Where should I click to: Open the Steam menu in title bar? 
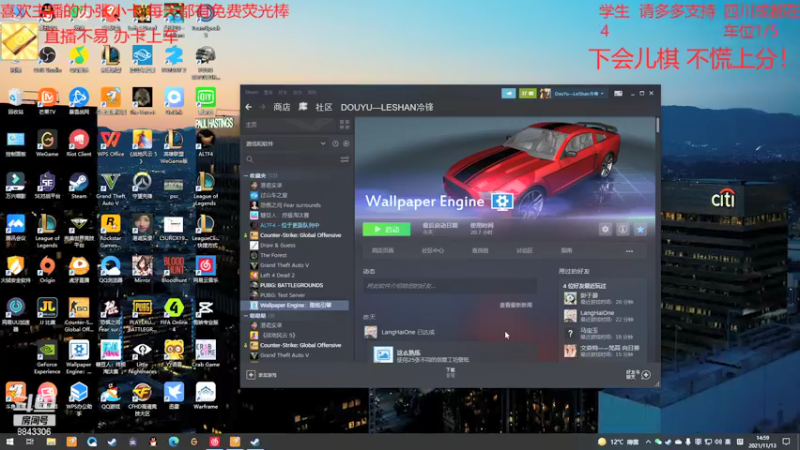(252, 92)
